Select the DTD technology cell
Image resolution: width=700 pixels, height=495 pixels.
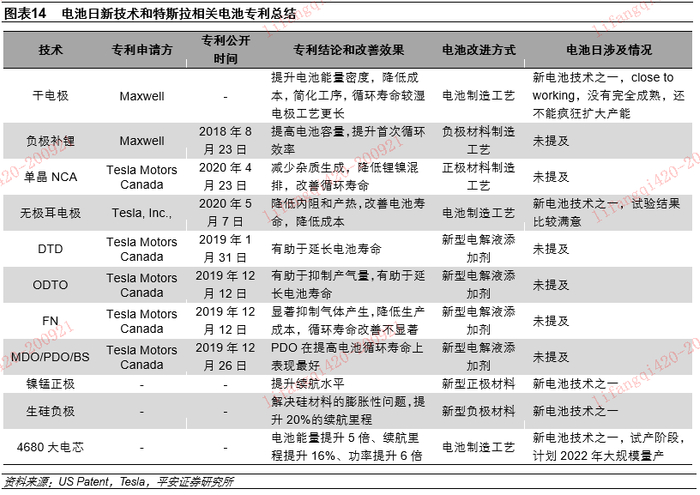tap(50, 249)
